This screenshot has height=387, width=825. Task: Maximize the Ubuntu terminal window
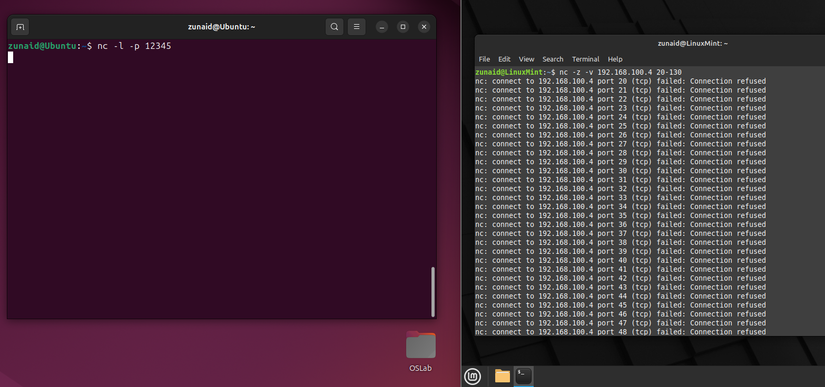[x=403, y=27]
